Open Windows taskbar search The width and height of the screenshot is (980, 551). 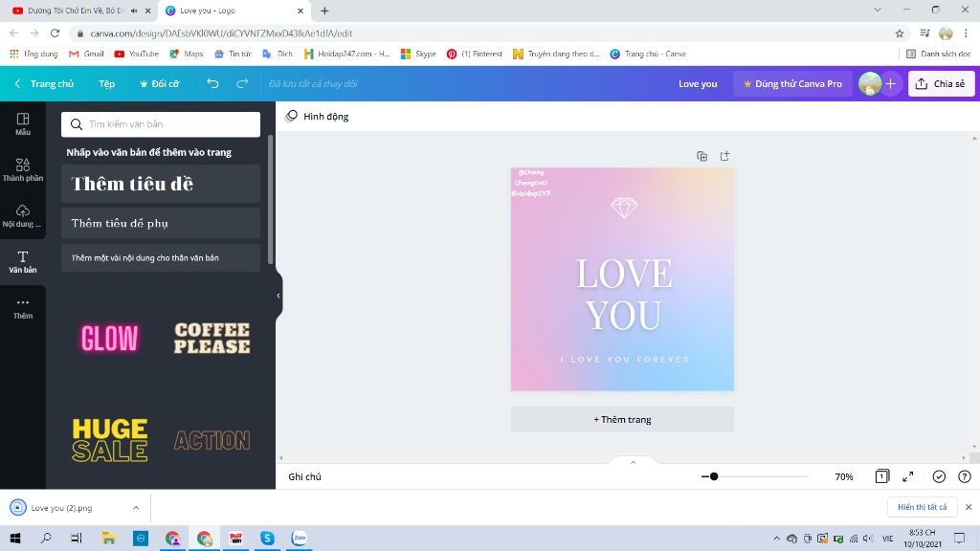pyautogui.click(x=46, y=538)
